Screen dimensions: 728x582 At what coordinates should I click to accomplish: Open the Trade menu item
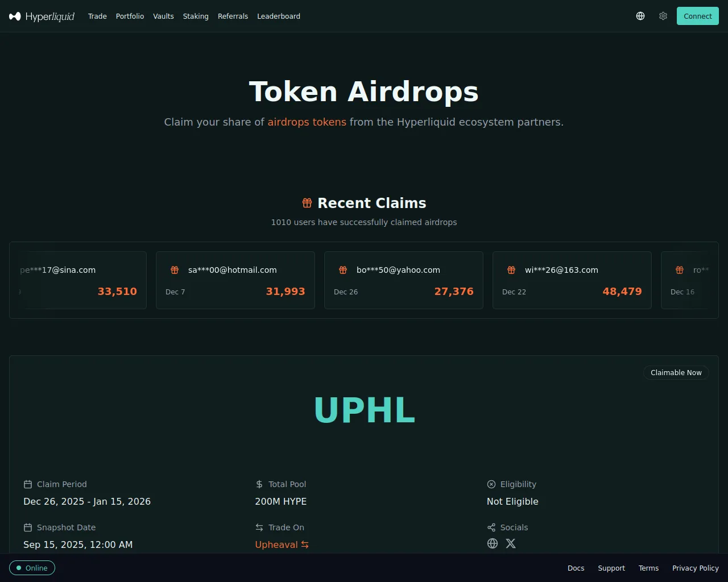97,16
